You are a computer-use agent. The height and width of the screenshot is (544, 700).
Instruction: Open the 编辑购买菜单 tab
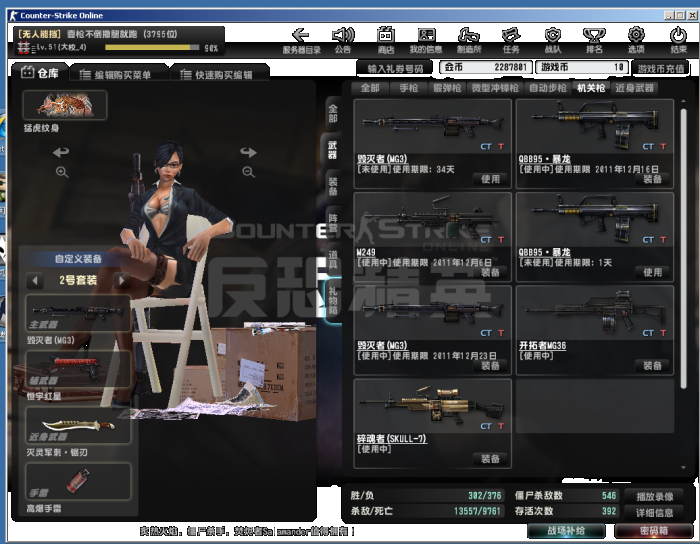coord(117,75)
